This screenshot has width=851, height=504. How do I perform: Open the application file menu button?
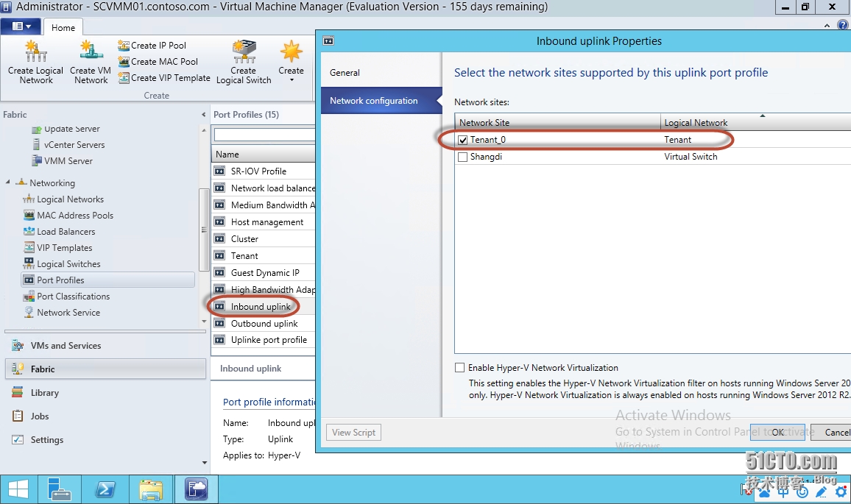[x=21, y=26]
